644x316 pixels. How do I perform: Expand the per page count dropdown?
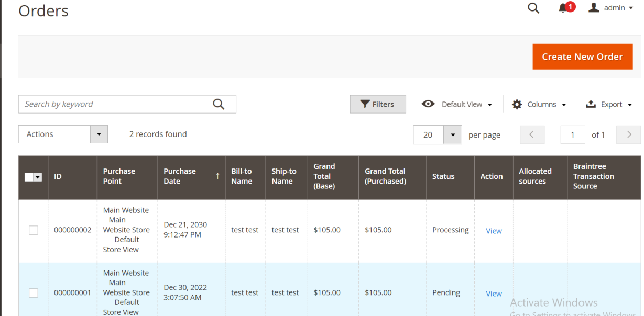(453, 135)
